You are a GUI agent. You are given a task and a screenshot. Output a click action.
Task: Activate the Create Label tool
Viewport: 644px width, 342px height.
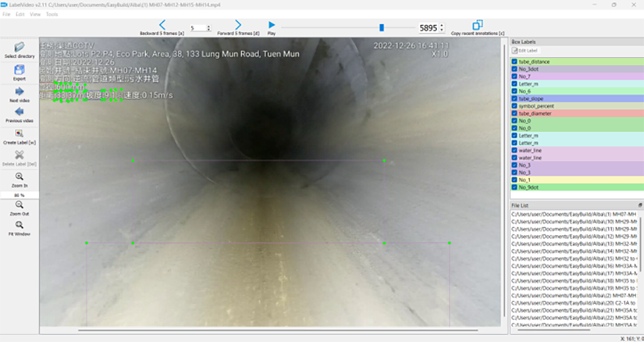click(19, 133)
